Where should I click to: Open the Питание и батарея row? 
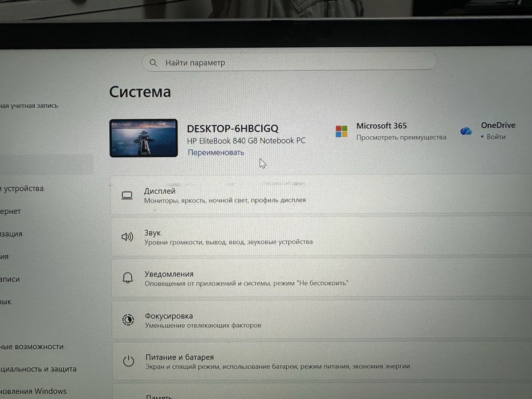click(322, 361)
